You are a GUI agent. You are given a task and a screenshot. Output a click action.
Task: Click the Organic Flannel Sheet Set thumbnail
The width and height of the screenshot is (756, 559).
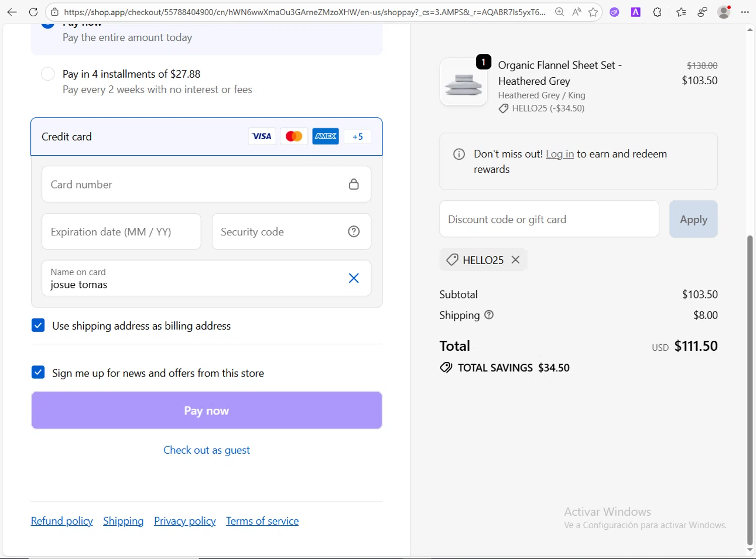pos(464,82)
